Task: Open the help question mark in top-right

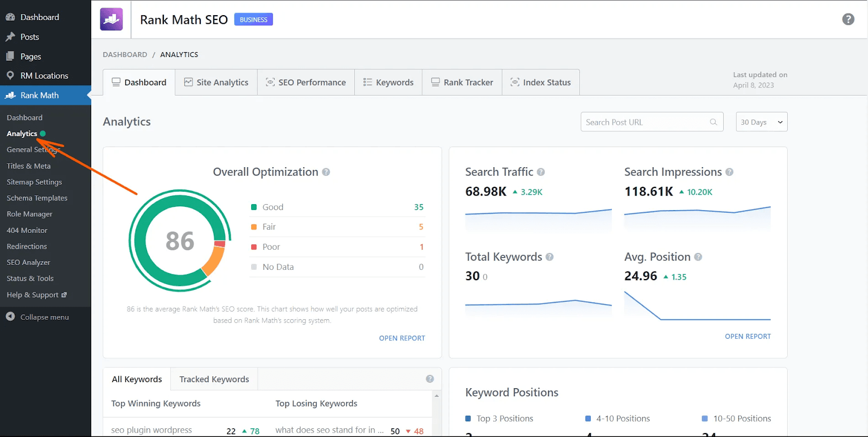Action: coord(848,20)
